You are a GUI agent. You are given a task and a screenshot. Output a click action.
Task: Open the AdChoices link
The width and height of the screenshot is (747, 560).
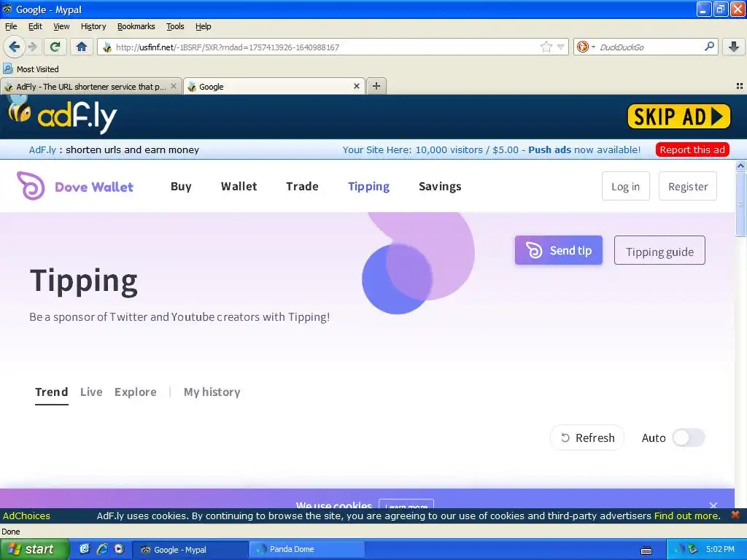coord(26,516)
